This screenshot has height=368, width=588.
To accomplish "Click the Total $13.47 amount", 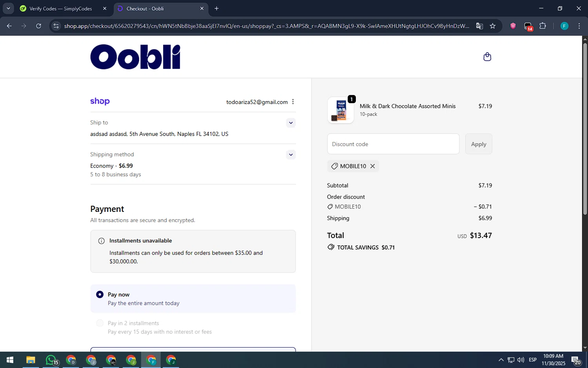I will (481, 235).
